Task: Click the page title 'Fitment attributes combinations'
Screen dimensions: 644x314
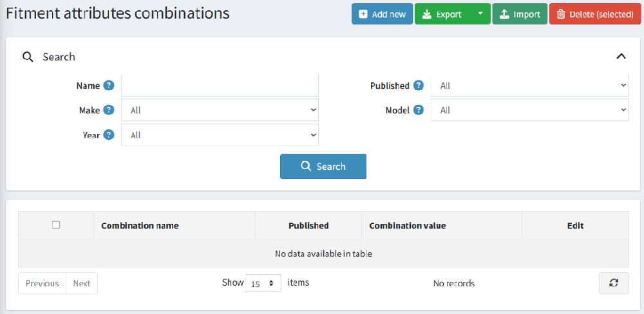Action: (x=117, y=14)
